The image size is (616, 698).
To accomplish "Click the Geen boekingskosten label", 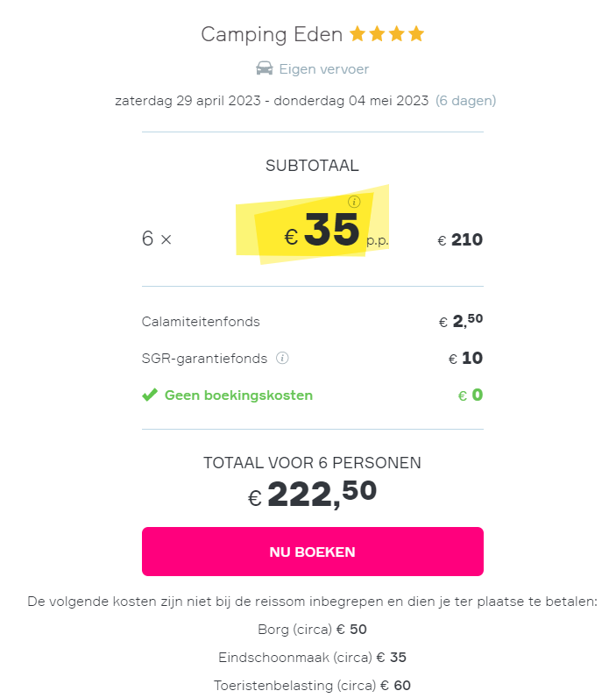I will coord(238,395).
